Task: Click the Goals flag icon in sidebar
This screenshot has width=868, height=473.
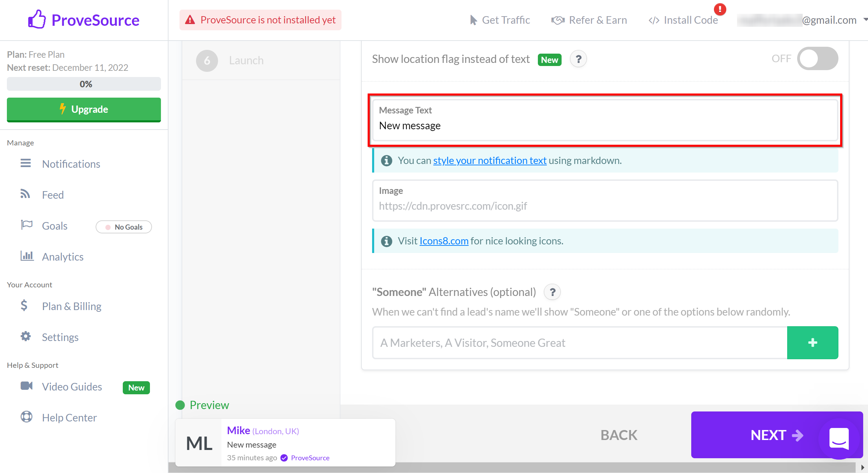Action: tap(26, 224)
